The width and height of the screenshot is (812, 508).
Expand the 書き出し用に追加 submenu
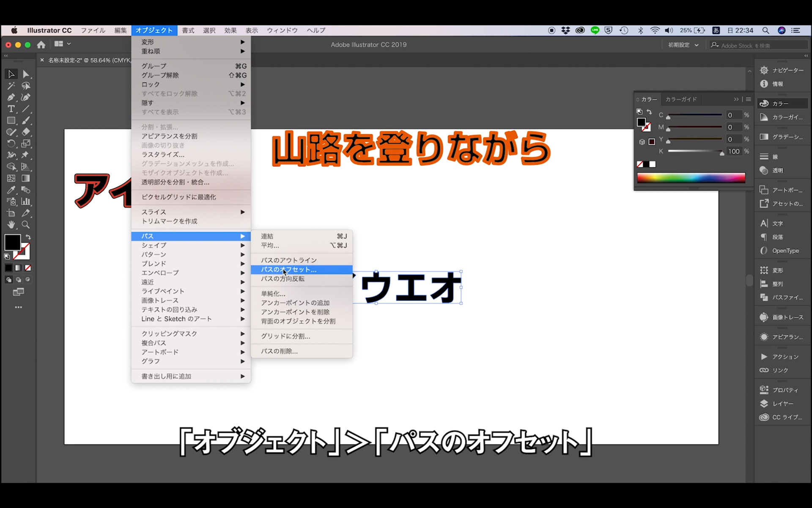191,376
